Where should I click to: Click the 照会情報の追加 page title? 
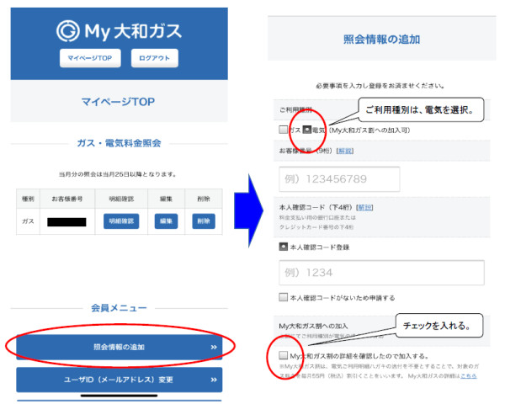point(381,40)
